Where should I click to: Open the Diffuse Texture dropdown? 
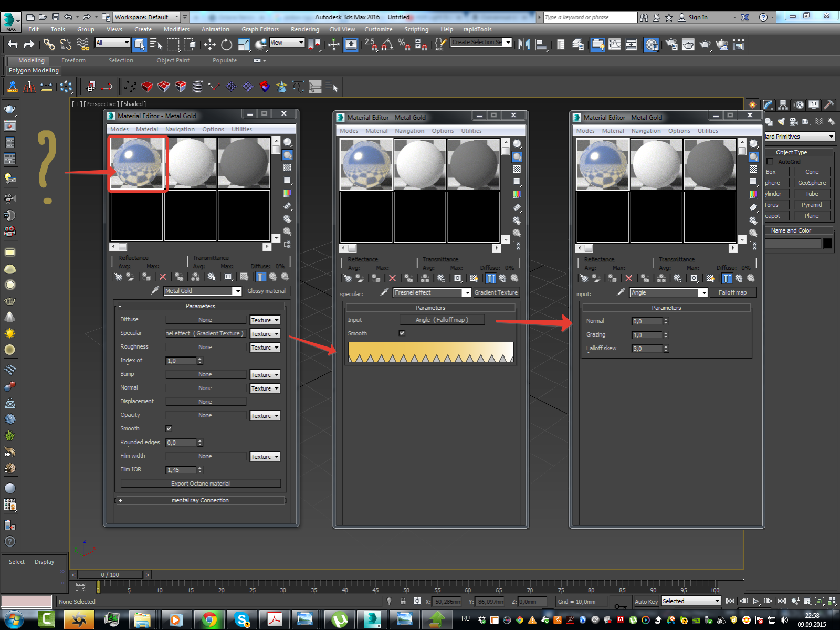[265, 320]
